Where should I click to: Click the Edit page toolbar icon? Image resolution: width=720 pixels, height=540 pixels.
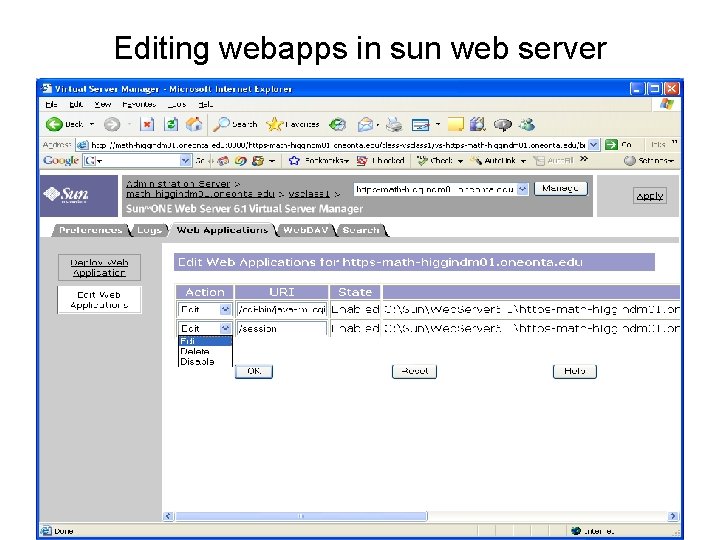pyautogui.click(x=420, y=124)
